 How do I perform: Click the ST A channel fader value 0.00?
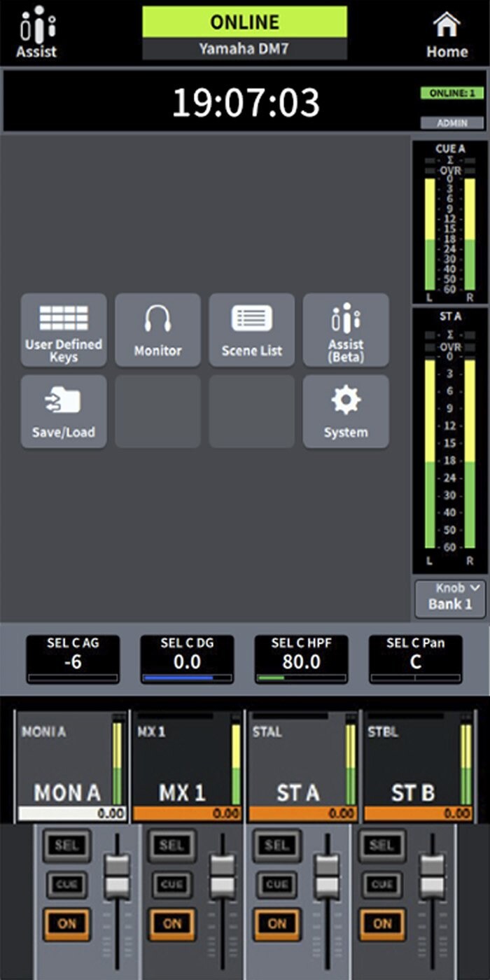pos(302,813)
